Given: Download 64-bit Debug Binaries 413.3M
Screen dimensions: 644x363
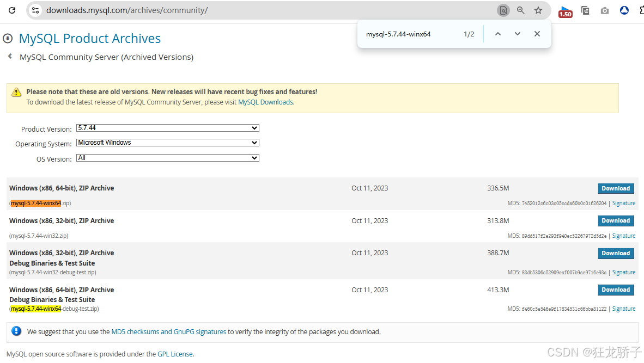Looking at the screenshot, I should pyautogui.click(x=616, y=290).
